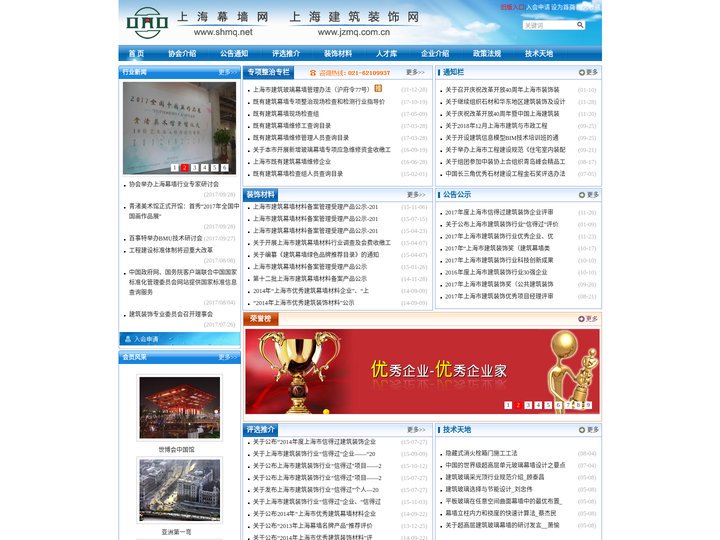This screenshot has height=540, width=720.
Task: Open 既有建筑幕墙检查组人员查询目录 item
Action: pos(298,174)
